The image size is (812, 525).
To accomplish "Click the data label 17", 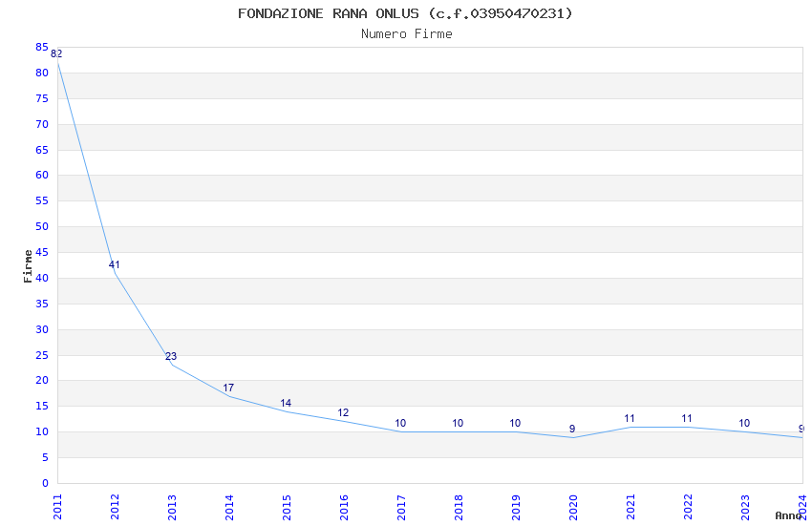I will tap(228, 388).
